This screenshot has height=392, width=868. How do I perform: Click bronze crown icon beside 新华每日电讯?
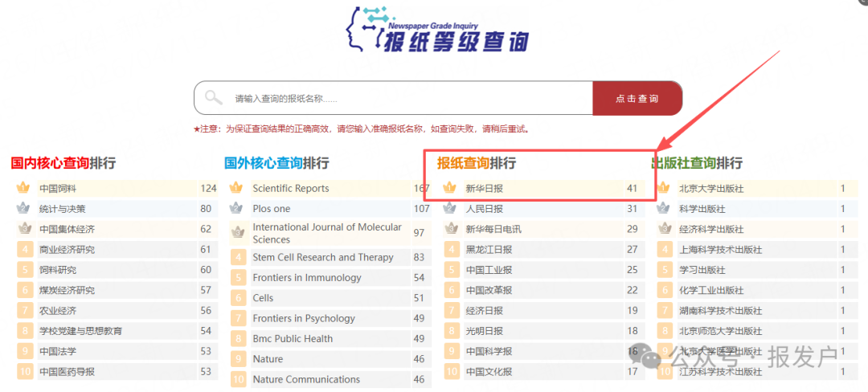click(x=451, y=229)
